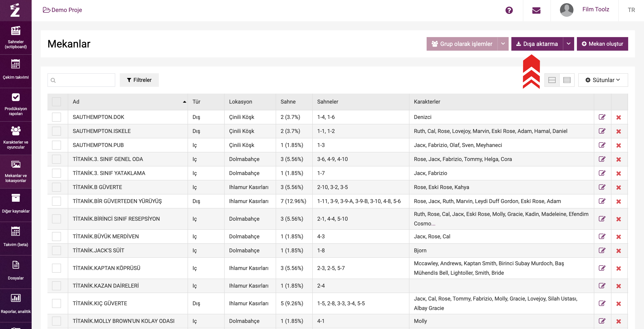Expand the Grup olarak işlemler dropdown arrow

coord(503,44)
